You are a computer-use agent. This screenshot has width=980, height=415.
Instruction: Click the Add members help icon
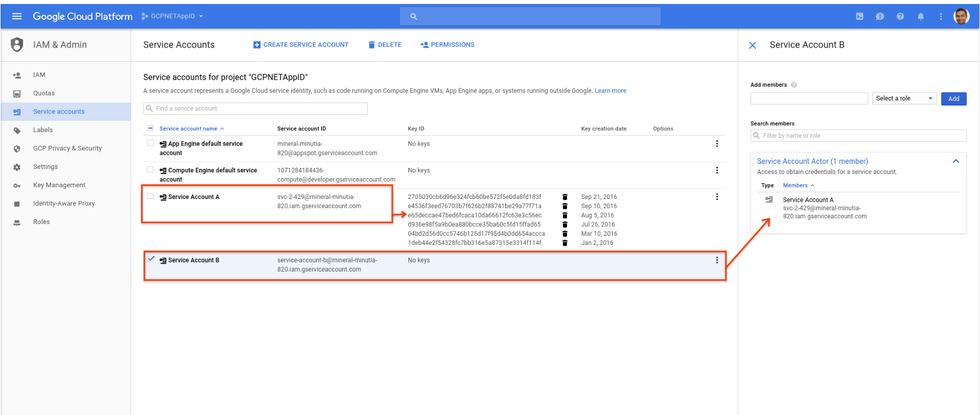[x=794, y=85]
